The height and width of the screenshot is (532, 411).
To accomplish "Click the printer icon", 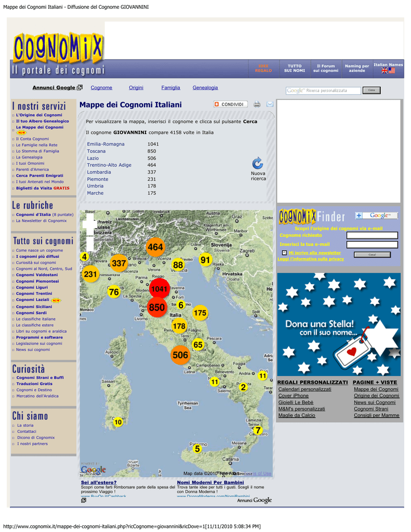I will click(257, 104).
